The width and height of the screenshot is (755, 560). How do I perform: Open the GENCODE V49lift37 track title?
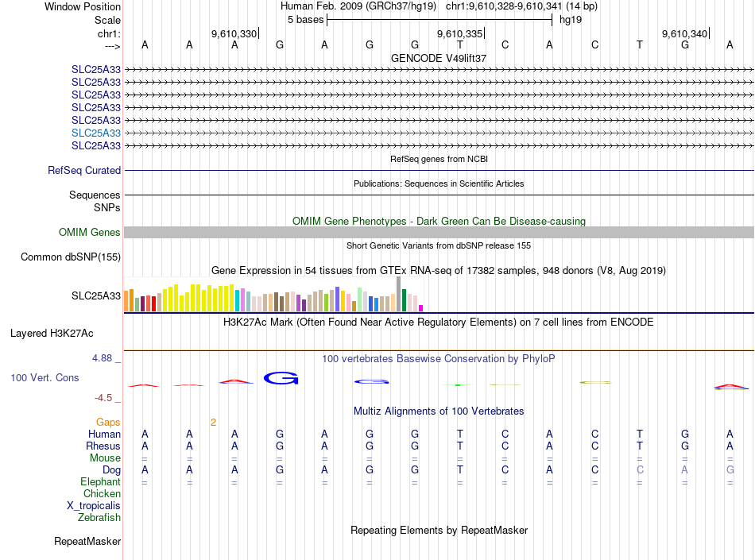pos(438,58)
